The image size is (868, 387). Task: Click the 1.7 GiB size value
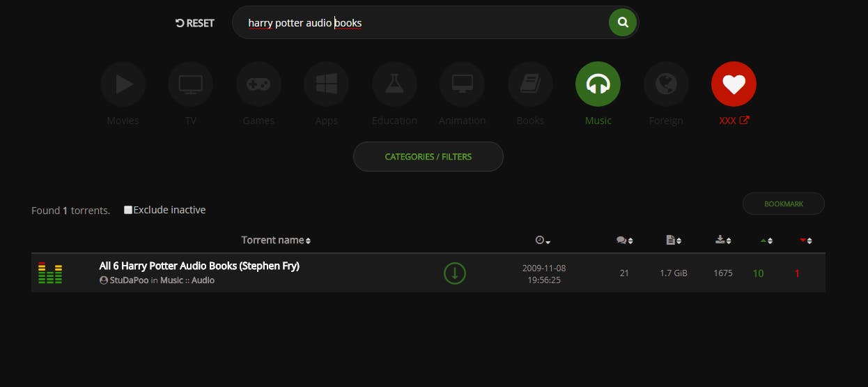coord(674,273)
